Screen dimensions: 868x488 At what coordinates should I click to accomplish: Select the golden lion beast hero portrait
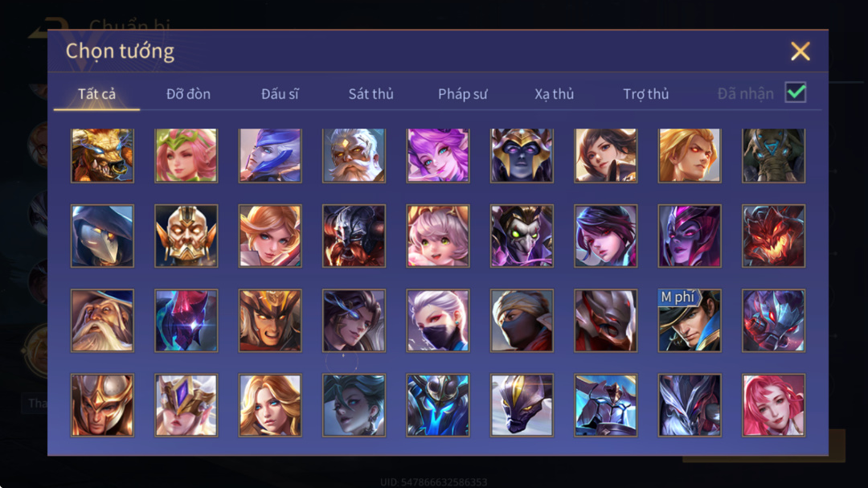pos(102,156)
